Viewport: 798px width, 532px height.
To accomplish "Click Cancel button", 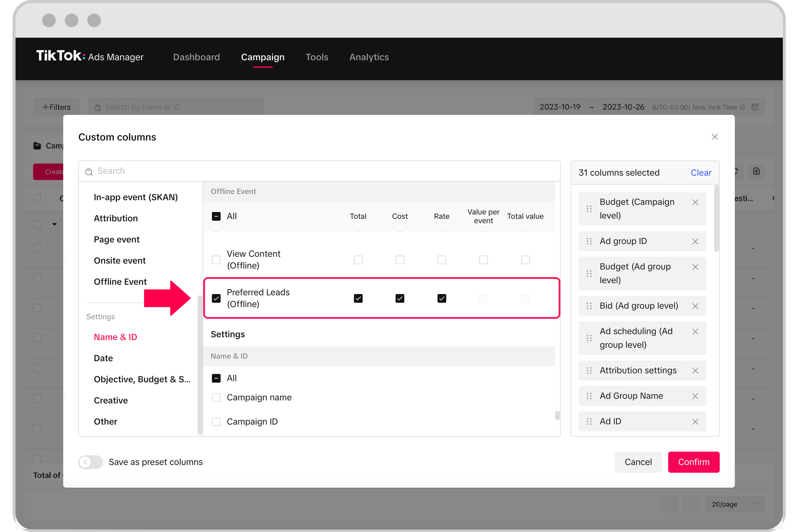I will [x=638, y=462].
